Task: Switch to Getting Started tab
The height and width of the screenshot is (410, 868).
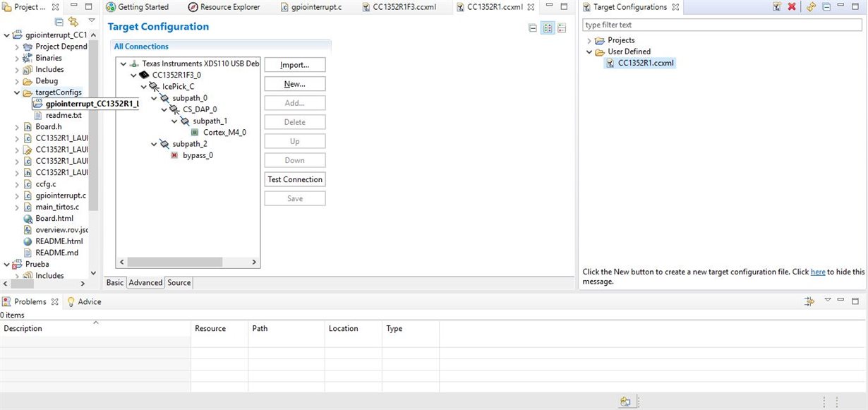Action: 138,7
